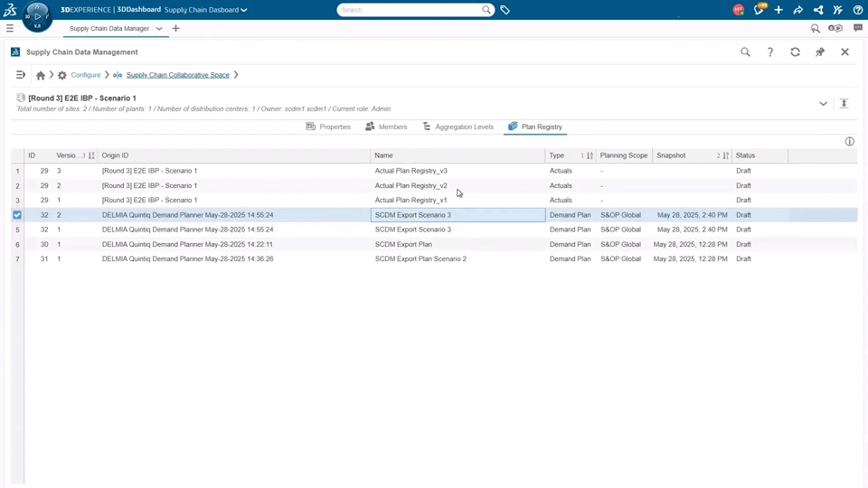868x488 pixels.
Task: Click the compass play button
Action: pyautogui.click(x=38, y=16)
